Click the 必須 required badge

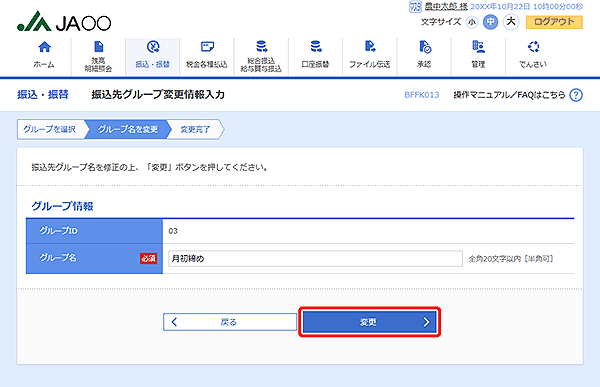[148, 259]
